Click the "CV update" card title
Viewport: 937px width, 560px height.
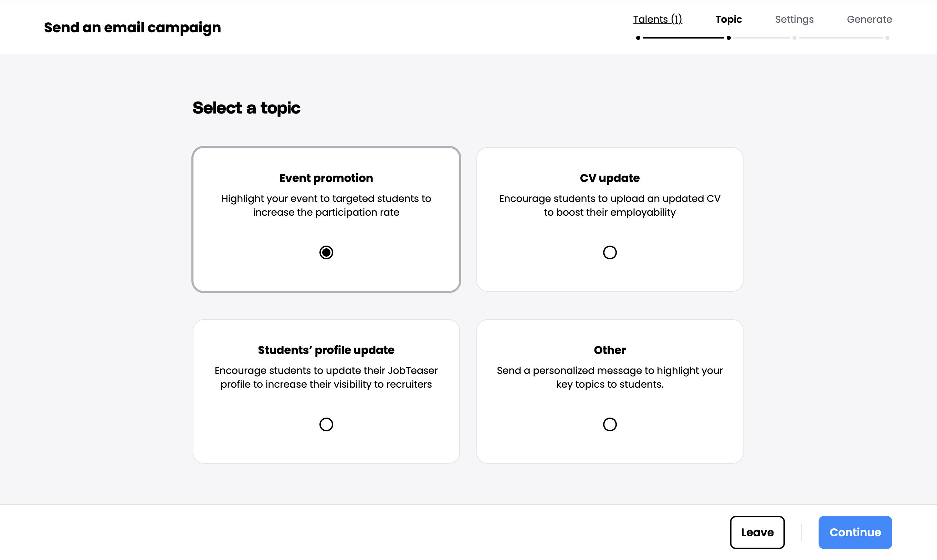[610, 178]
